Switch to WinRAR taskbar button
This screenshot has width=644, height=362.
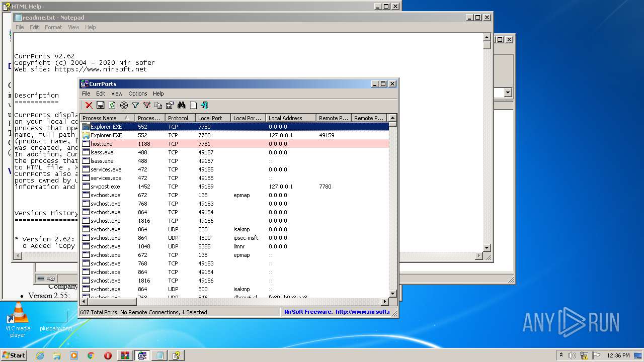tap(125, 355)
